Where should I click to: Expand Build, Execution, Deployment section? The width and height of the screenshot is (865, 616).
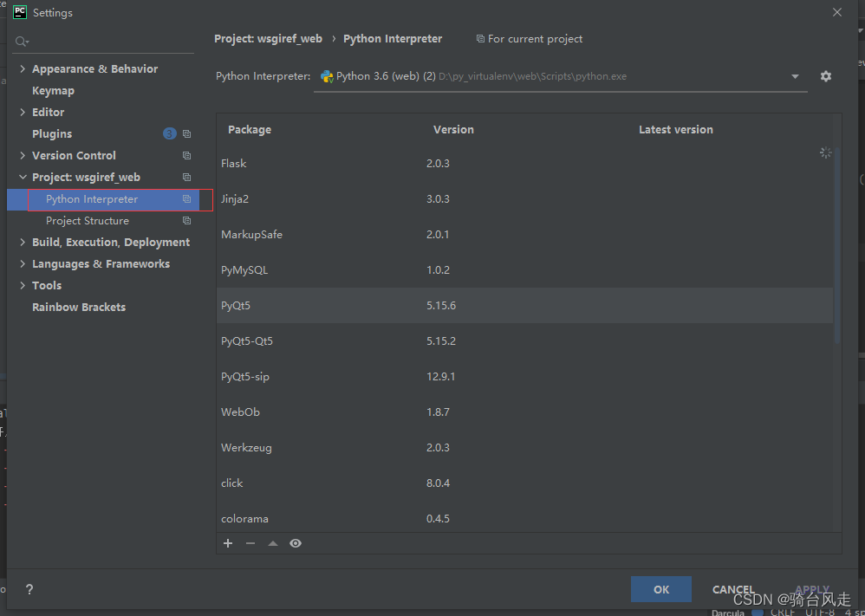coord(23,242)
